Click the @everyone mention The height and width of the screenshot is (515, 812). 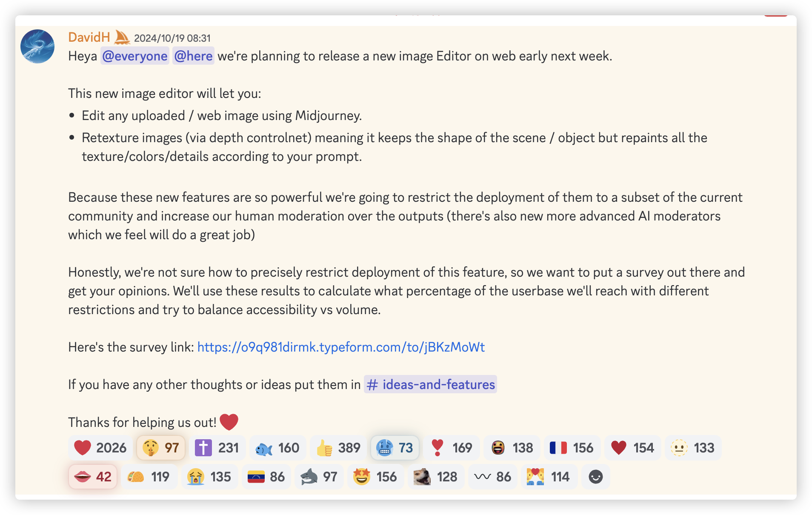pyautogui.click(x=135, y=56)
